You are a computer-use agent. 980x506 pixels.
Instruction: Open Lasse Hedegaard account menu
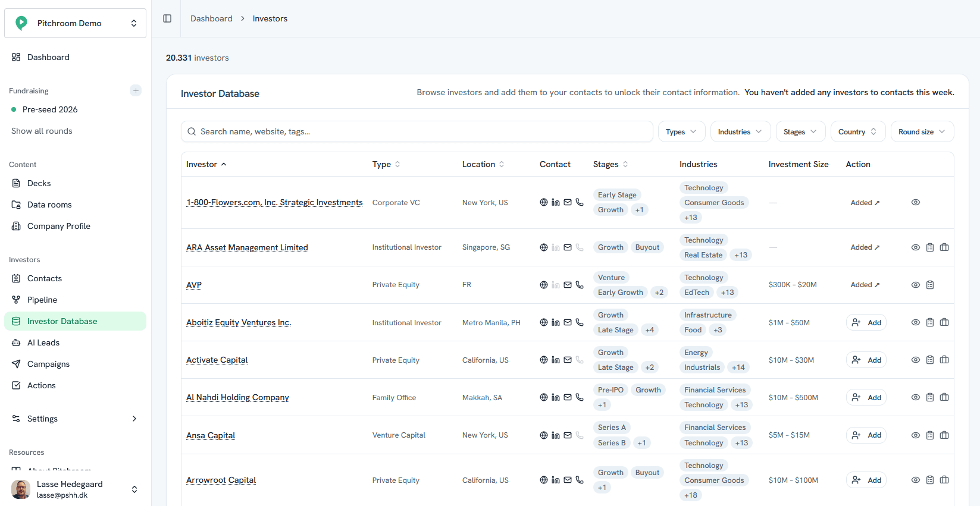tap(75, 489)
